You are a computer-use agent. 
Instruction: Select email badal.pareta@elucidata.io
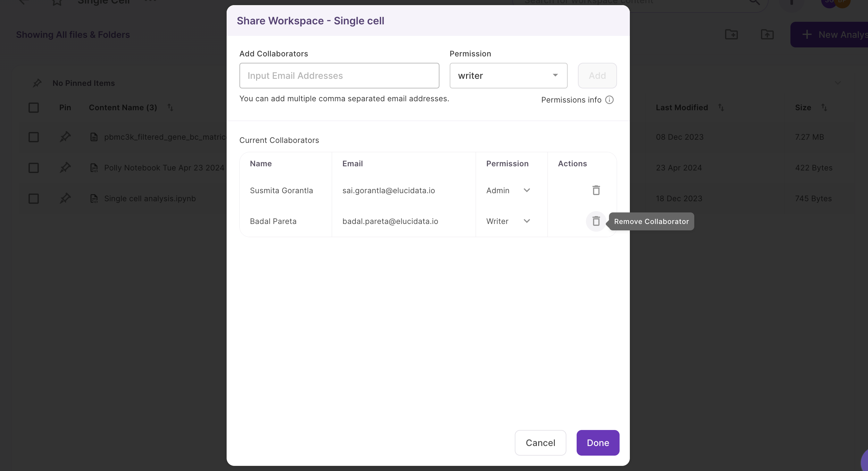click(x=390, y=221)
